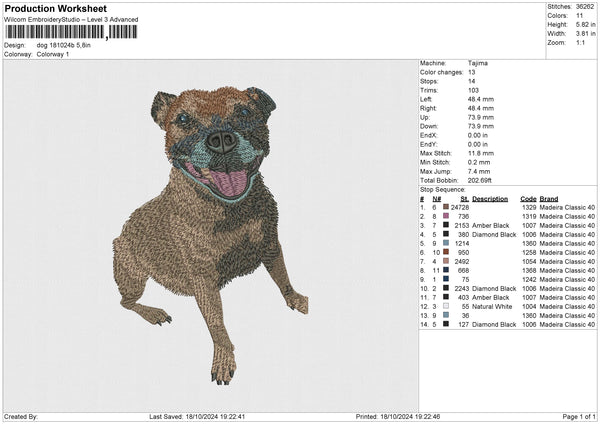This screenshot has width=600, height=424.
Task: Click the Zoom value "1:1"
Action: point(580,42)
